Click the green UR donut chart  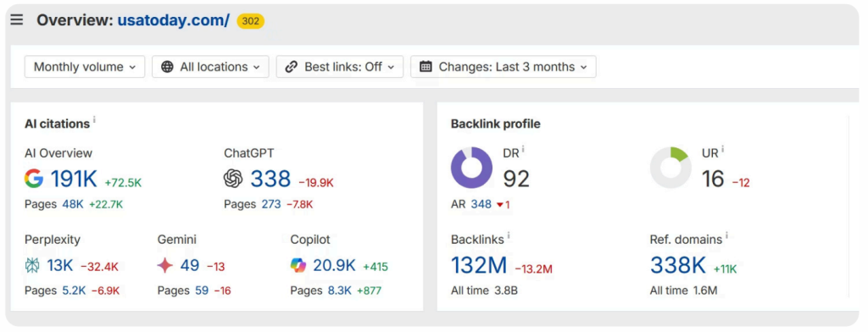[670, 168]
